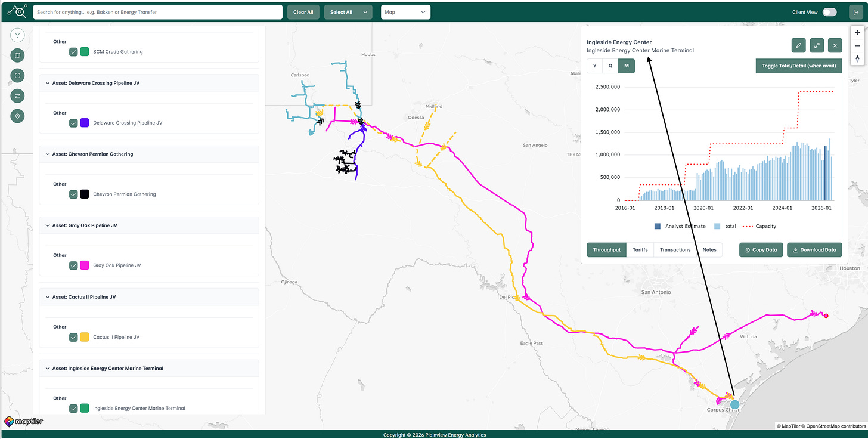Viewport: 868px width, 439px height.
Task: Click the yellow Cactus II Pipeline color swatch
Action: click(x=85, y=337)
